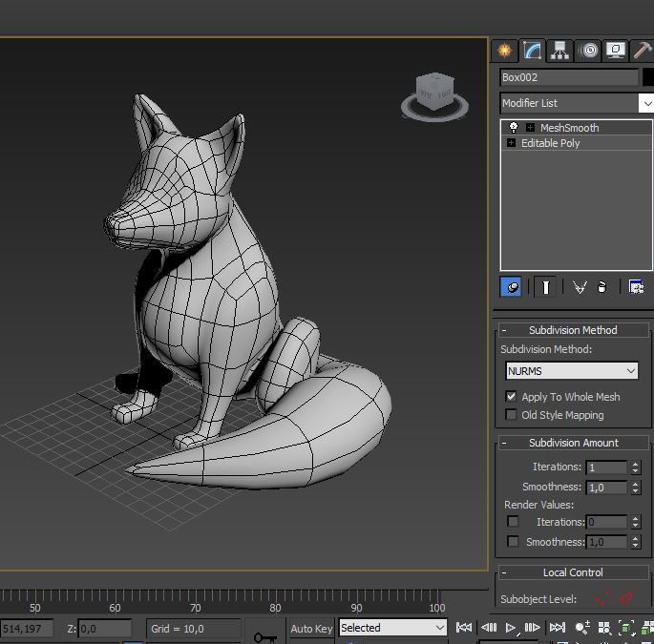
Task: Uncheck Apply To Whole Mesh
Action: 512,397
